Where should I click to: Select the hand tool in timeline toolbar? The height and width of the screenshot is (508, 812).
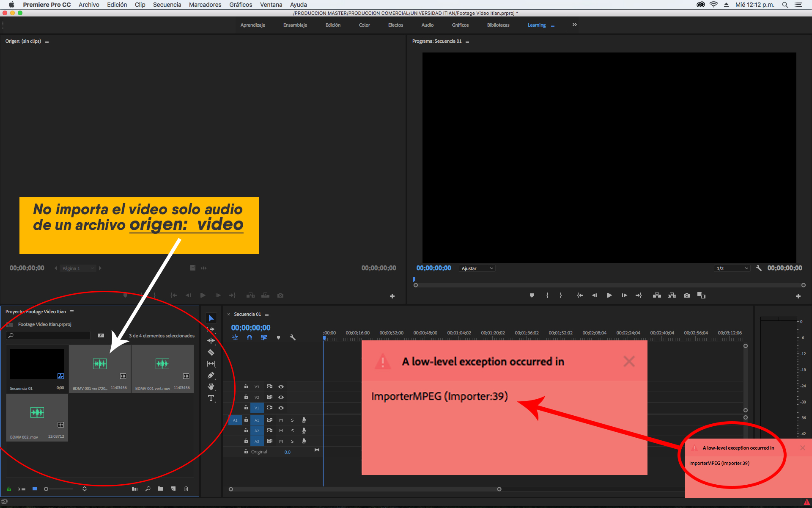[211, 386]
